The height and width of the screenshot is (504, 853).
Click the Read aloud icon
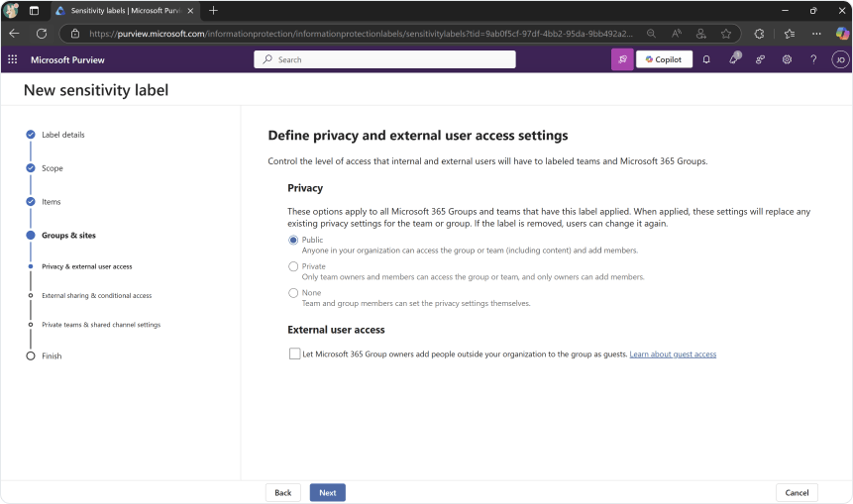click(x=677, y=34)
